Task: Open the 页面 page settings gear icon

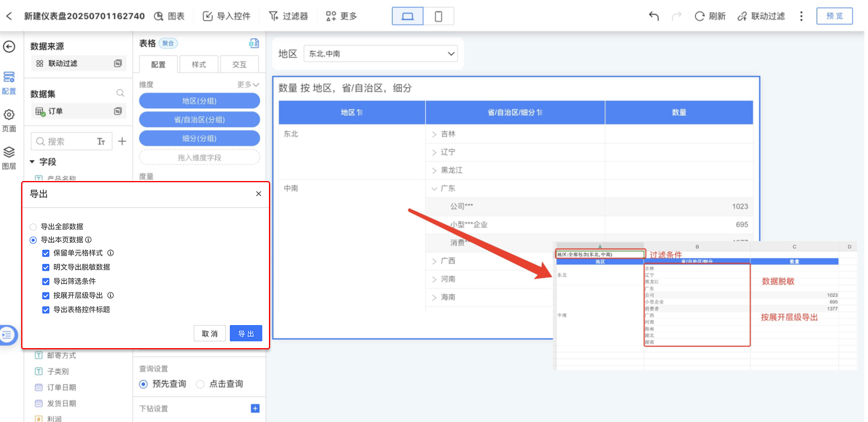Action: (x=9, y=119)
